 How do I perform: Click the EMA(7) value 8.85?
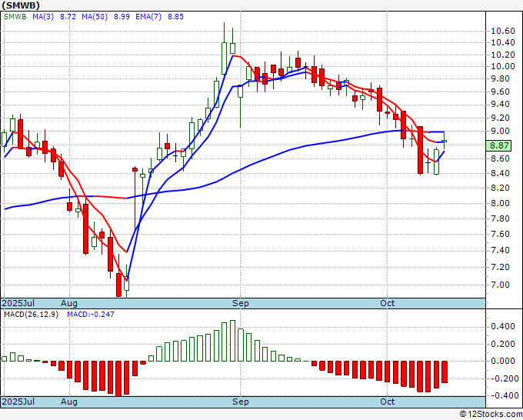(x=175, y=17)
